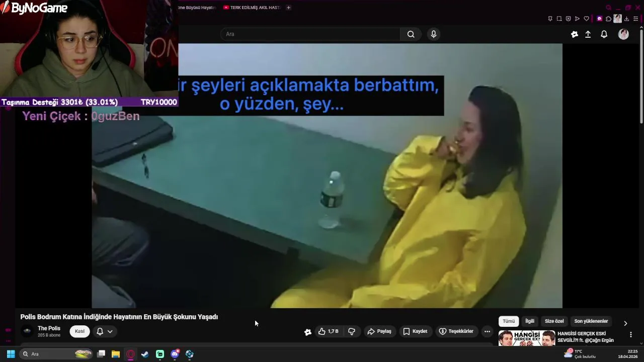The height and width of the screenshot is (362, 644).
Task: Click the video title Polis Bodrum Katına
Action: click(x=119, y=317)
